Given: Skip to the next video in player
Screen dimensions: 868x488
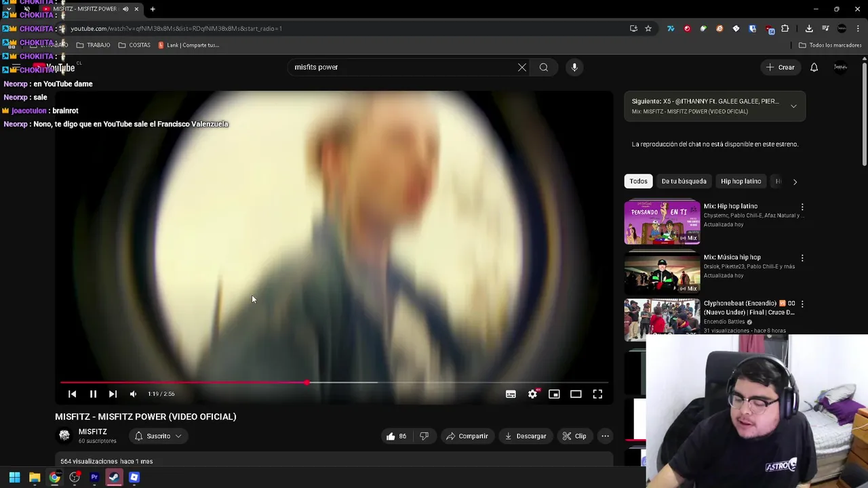Looking at the screenshot, I should pos(113,394).
